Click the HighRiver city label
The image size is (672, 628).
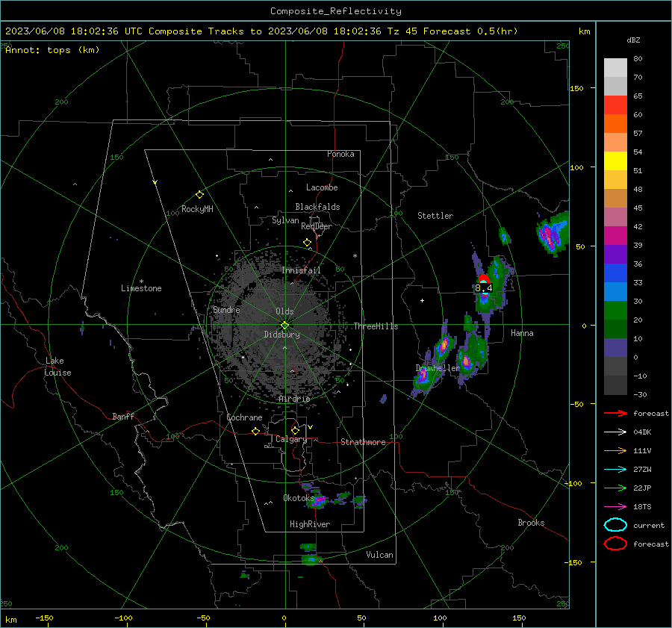310,524
